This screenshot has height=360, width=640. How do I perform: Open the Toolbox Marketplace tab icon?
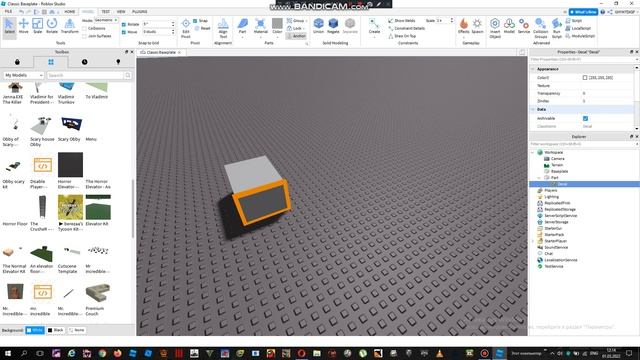tap(17, 62)
